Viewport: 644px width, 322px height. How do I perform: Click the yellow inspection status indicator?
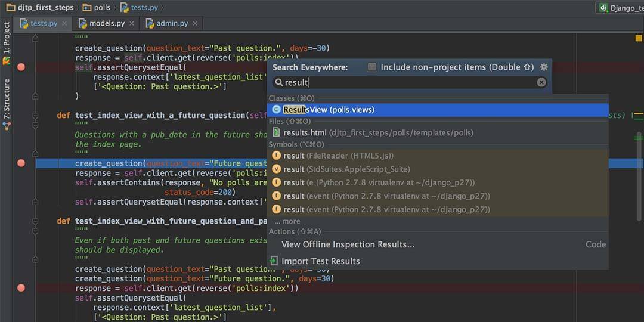click(638, 38)
